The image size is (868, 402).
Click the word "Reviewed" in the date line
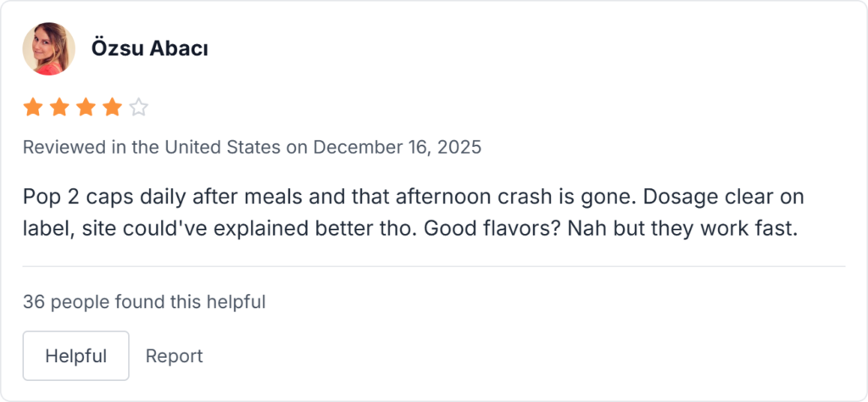pos(64,148)
